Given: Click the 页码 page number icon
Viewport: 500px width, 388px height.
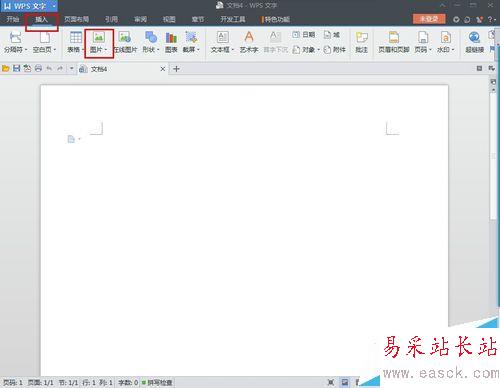Looking at the screenshot, I should [423, 37].
